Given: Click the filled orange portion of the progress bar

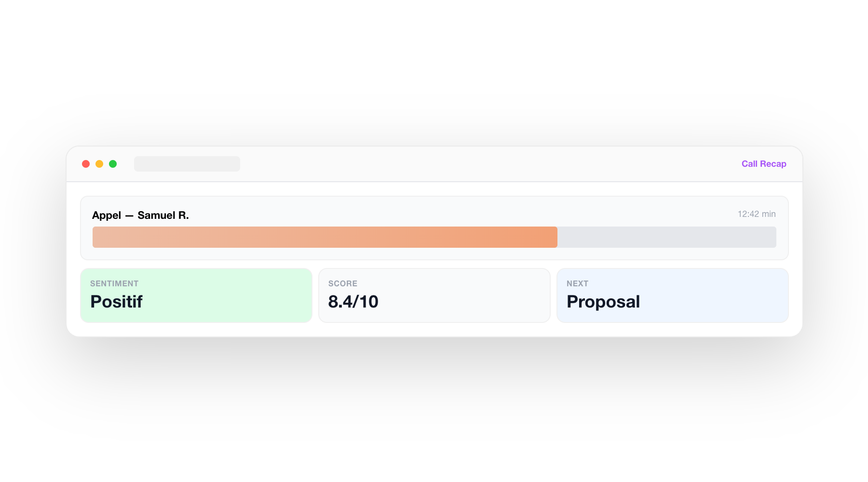Looking at the screenshot, I should pos(323,237).
